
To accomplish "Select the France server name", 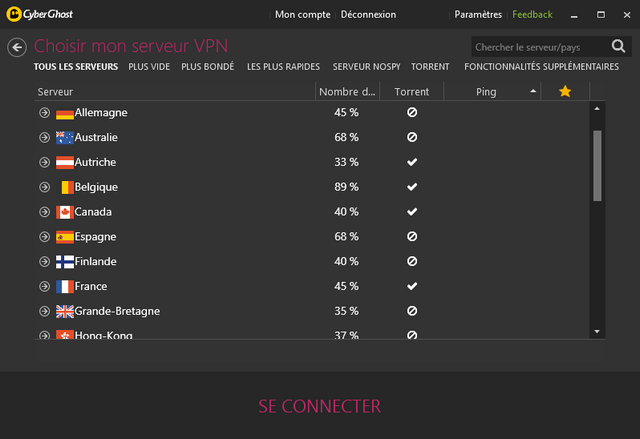I will pos(91,286).
